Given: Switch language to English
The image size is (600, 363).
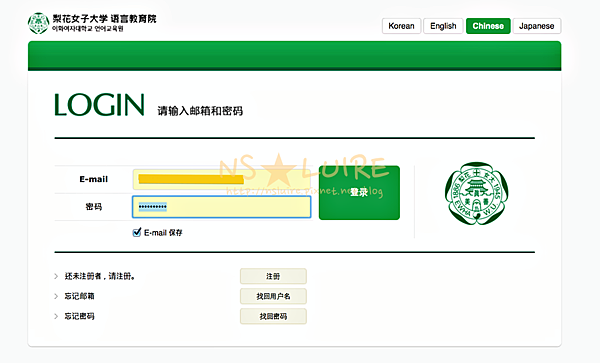Looking at the screenshot, I should [x=443, y=26].
